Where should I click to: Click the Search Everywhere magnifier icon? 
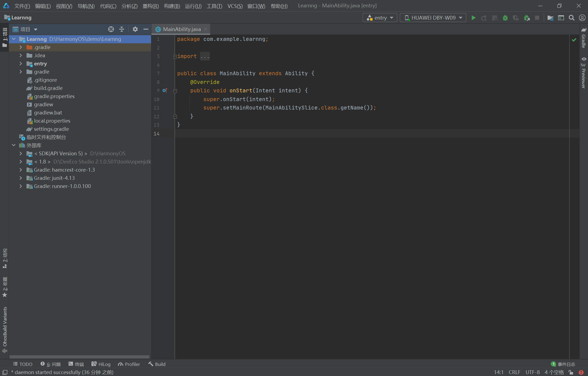pyautogui.click(x=572, y=18)
